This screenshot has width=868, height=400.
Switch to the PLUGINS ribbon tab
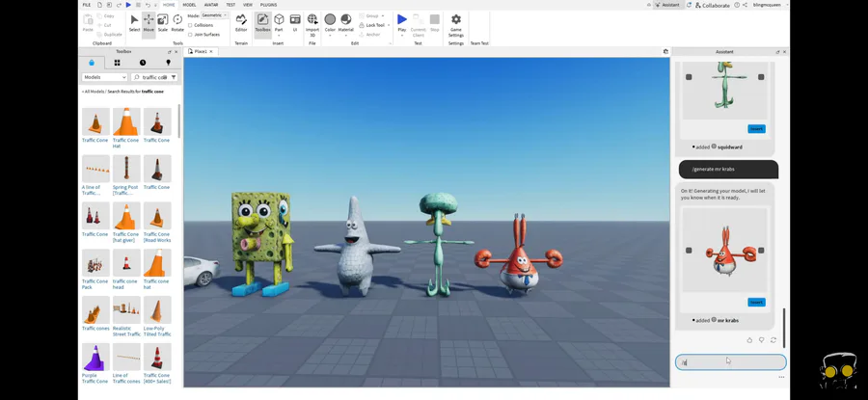tap(268, 5)
